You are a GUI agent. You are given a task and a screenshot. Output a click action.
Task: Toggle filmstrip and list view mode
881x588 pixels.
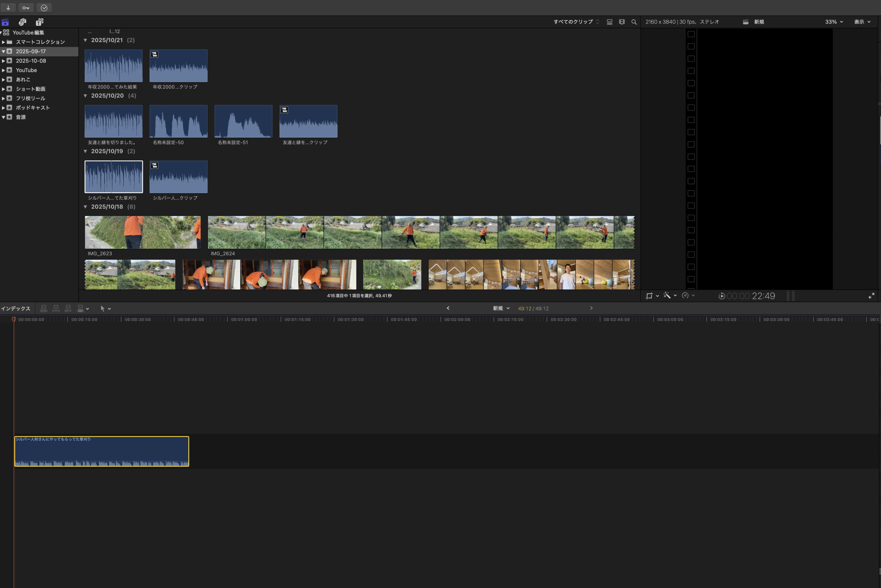pyautogui.click(x=609, y=22)
